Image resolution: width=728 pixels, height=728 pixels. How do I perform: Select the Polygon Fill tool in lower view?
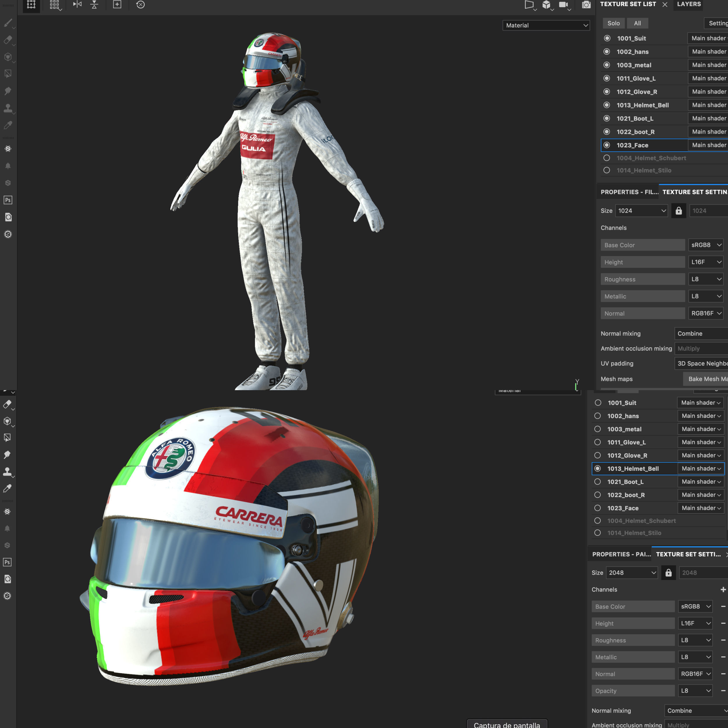(x=7, y=438)
